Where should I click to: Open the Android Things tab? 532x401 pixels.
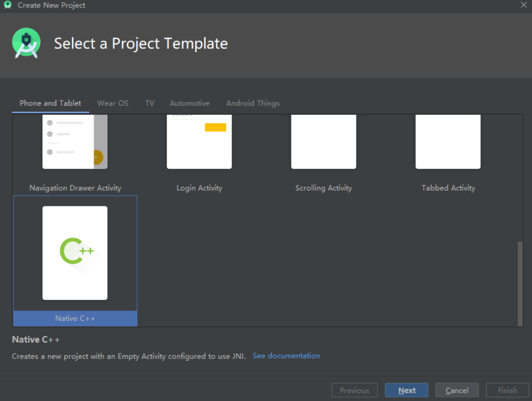click(x=253, y=103)
